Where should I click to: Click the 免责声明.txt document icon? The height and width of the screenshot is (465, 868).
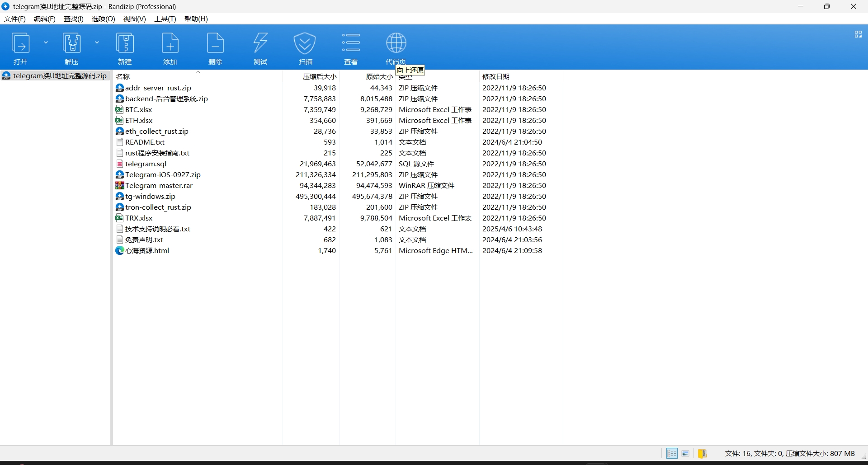(120, 240)
